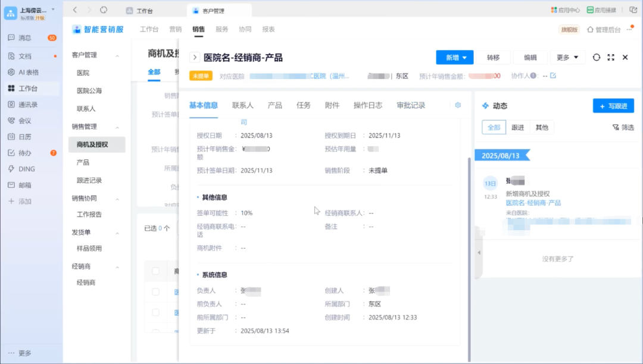This screenshot has height=364, width=643.
Task: Open 筛选 filter in the 动态 panel
Action: 623,127
